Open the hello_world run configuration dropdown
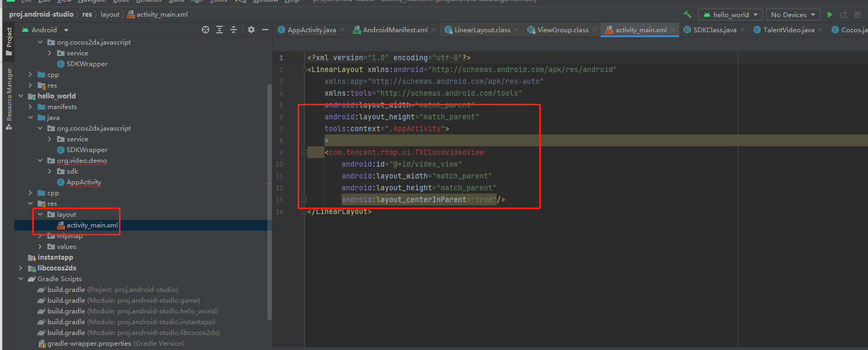This screenshot has width=868, height=350. [730, 15]
